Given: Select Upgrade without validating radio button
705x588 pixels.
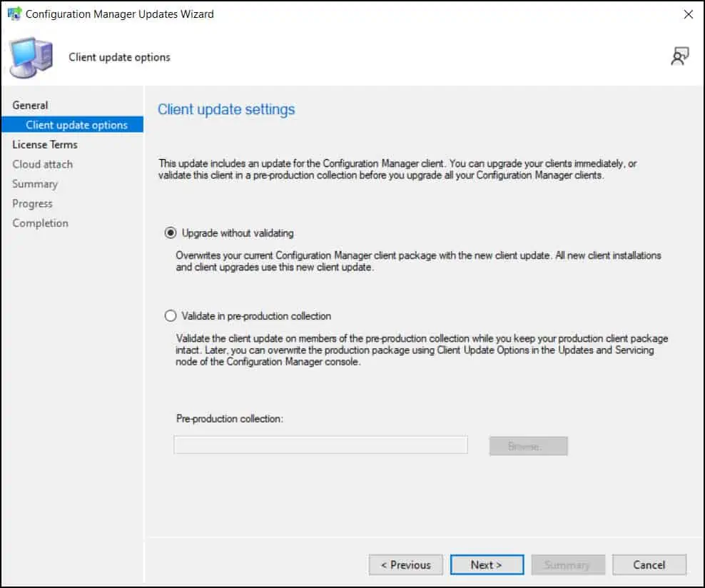Looking at the screenshot, I should pyautogui.click(x=171, y=233).
